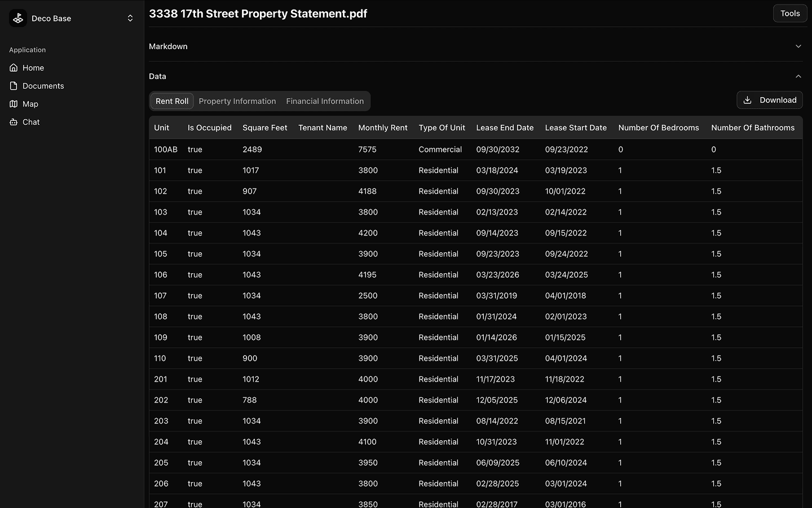Go to Home in the sidebar
The height and width of the screenshot is (508, 812).
point(72,68)
